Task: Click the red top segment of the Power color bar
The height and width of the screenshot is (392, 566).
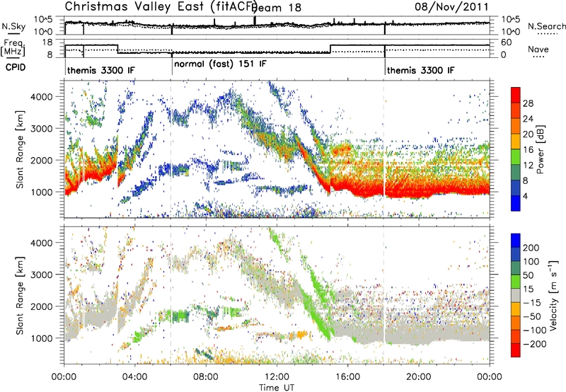Action: coord(516,96)
